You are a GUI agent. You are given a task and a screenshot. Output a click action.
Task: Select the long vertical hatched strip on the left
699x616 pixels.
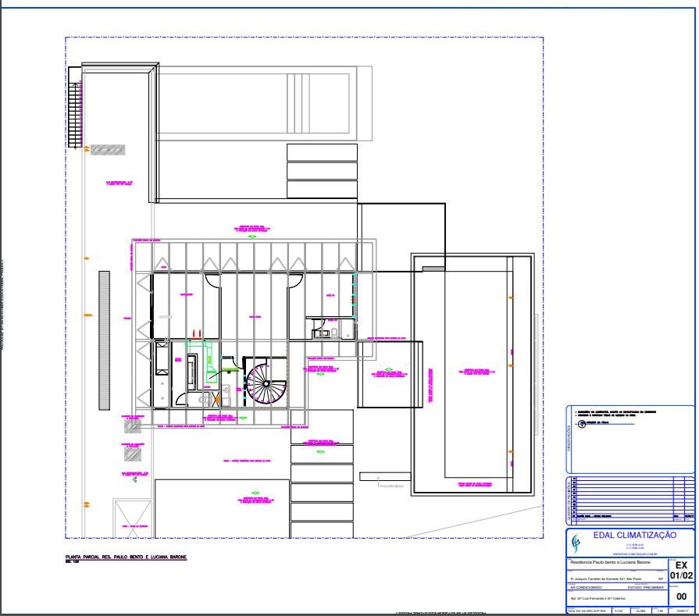tap(104, 340)
